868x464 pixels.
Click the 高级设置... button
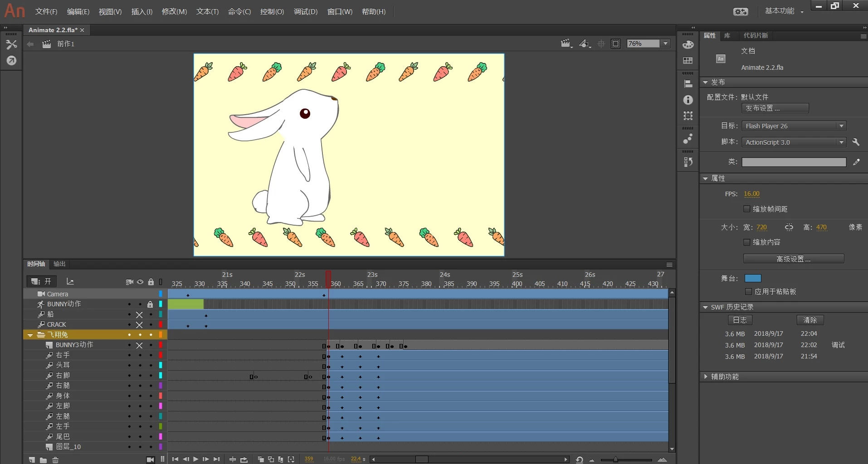(x=794, y=259)
